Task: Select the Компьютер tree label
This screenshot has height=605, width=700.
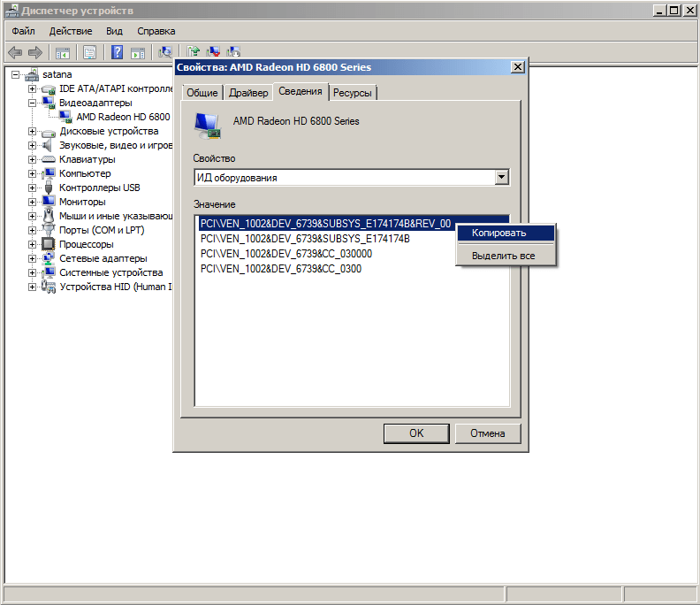Action: coord(85,173)
